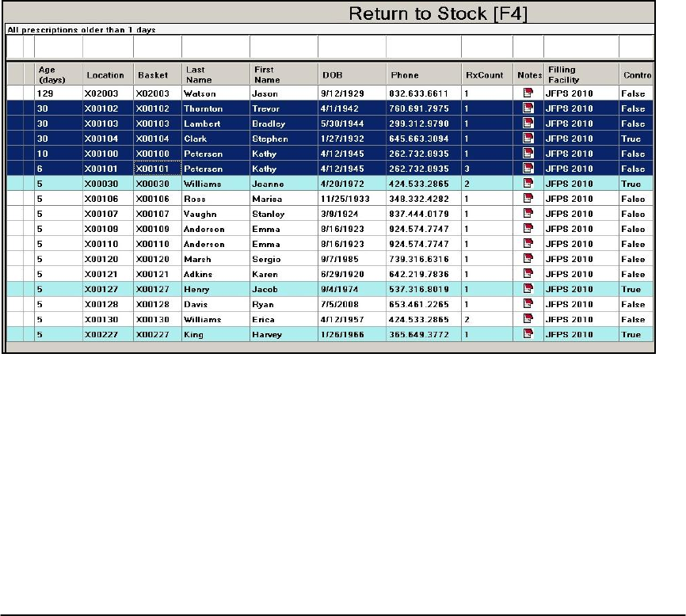Select the Watson last name cell
686x616 pixels.
click(x=215, y=93)
